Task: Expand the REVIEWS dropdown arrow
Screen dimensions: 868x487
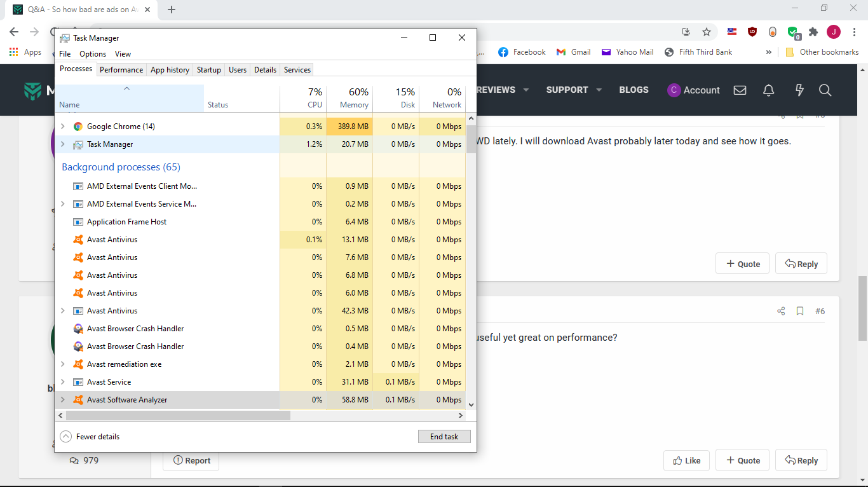Action: [x=526, y=90]
